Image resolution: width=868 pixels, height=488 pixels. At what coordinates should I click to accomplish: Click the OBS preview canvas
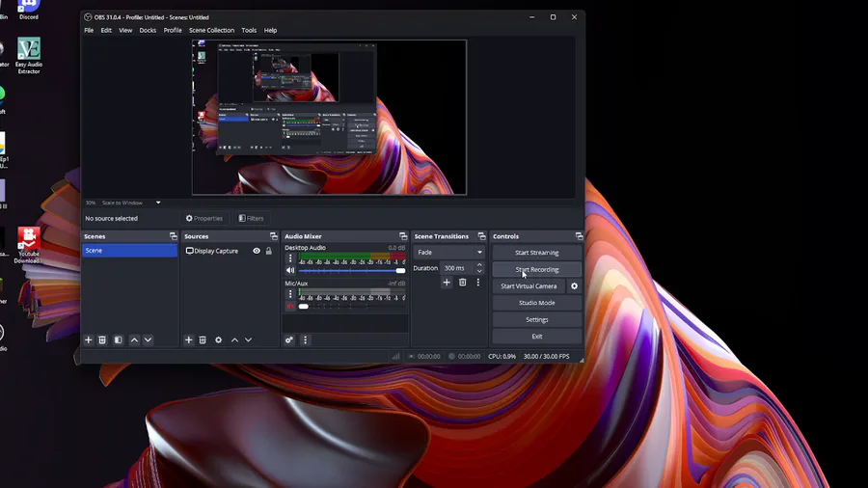pos(330,118)
